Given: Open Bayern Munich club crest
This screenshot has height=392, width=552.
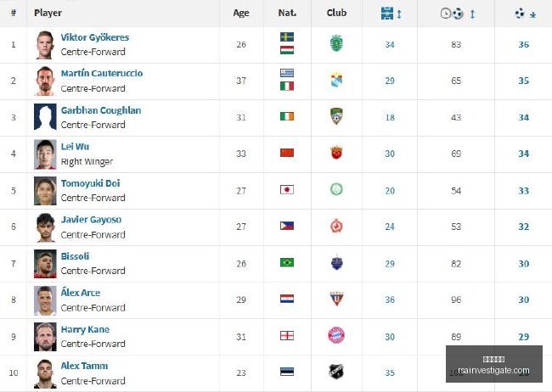Looking at the screenshot, I should 336,335.
